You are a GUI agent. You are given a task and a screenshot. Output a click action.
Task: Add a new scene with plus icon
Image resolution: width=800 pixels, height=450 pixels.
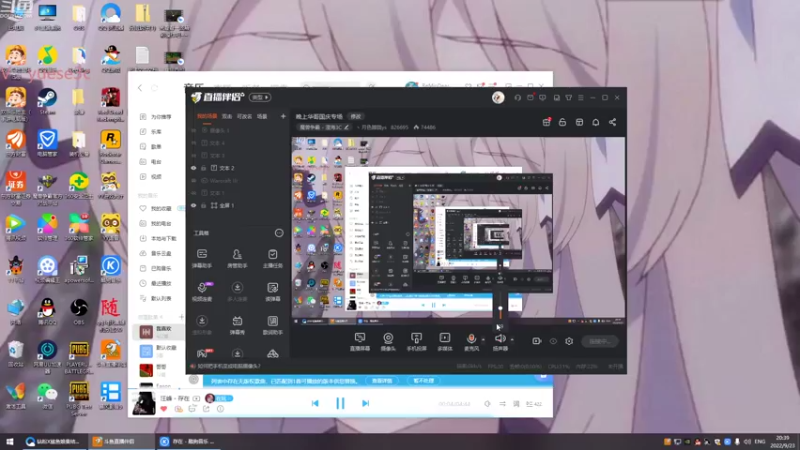point(283,116)
